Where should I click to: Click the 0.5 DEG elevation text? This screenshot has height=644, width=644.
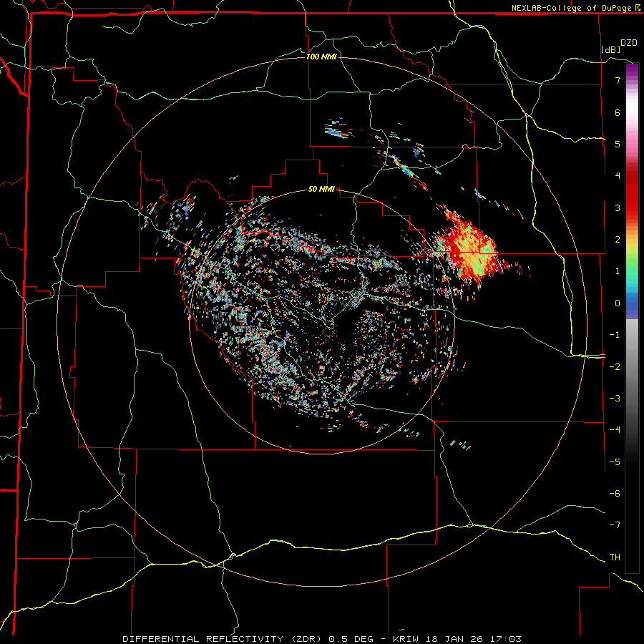[351, 639]
